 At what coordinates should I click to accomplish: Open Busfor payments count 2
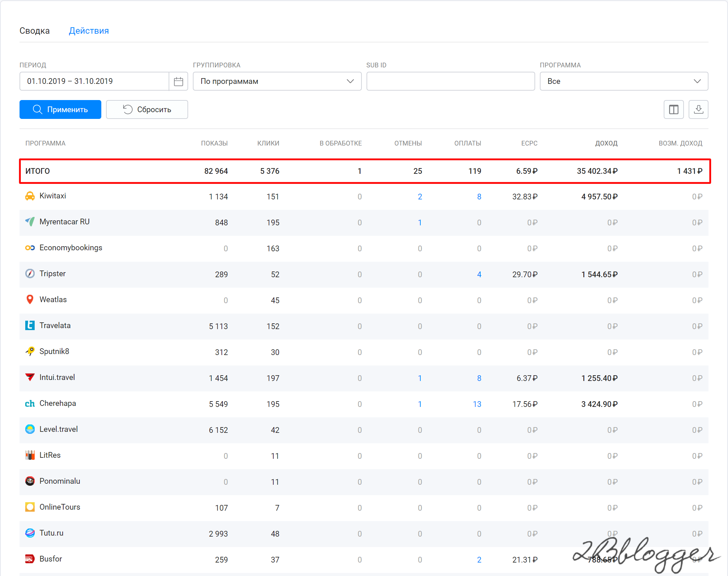(479, 560)
